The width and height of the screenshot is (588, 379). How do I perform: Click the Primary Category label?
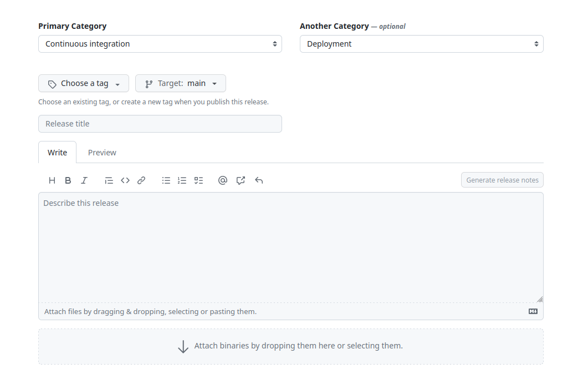point(73,26)
